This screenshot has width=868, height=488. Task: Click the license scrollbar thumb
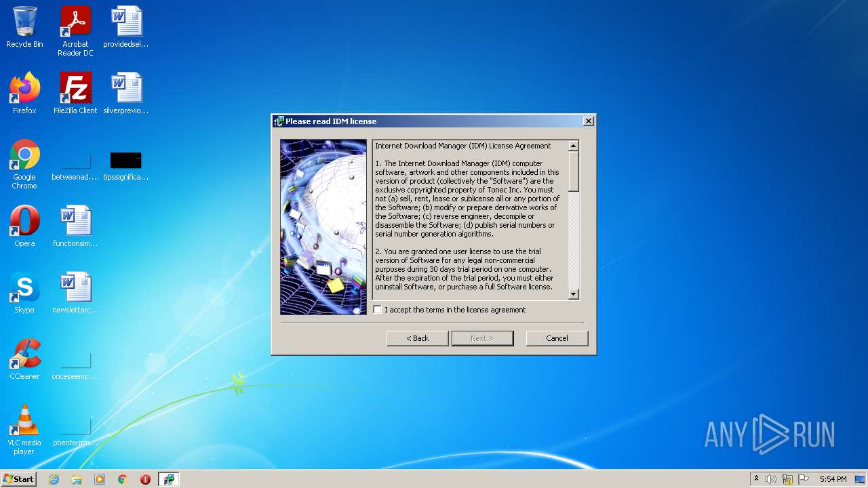574,171
